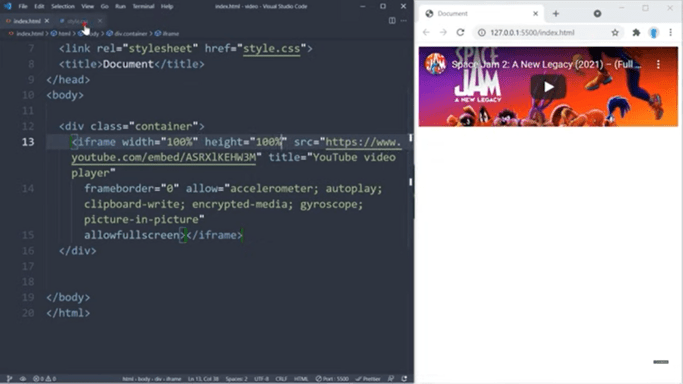View site information icon in address bar
The image size is (683, 384).
pos(482,33)
